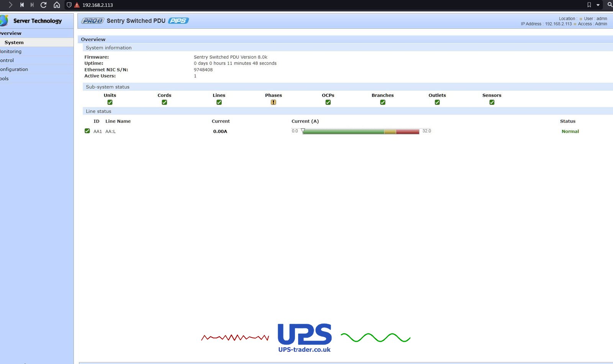Click the Server Technology logo

tap(31, 21)
